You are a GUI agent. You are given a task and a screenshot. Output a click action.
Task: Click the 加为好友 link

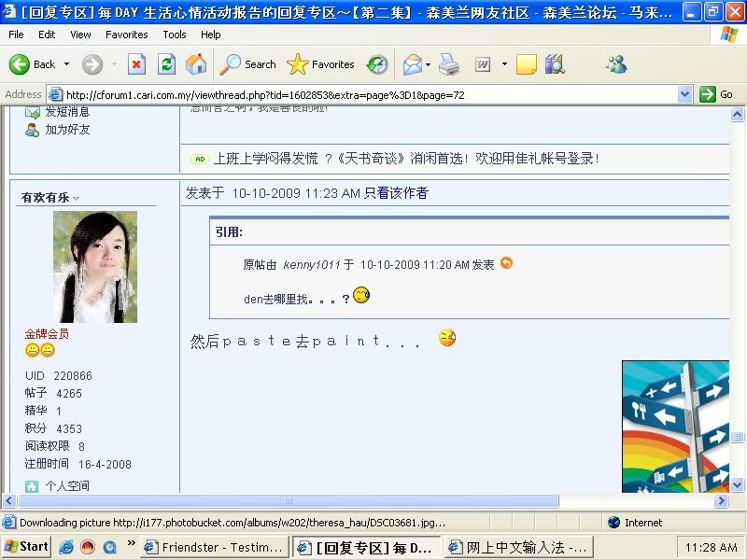click(x=67, y=130)
